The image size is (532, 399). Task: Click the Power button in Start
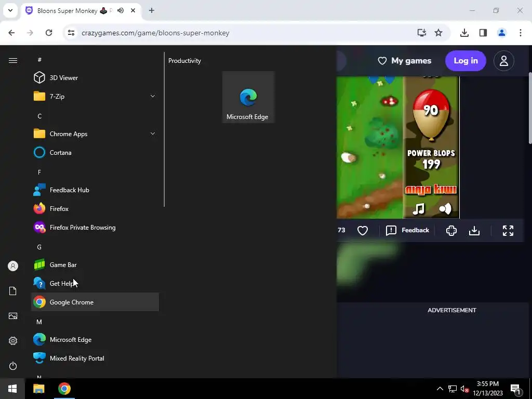pyautogui.click(x=13, y=366)
